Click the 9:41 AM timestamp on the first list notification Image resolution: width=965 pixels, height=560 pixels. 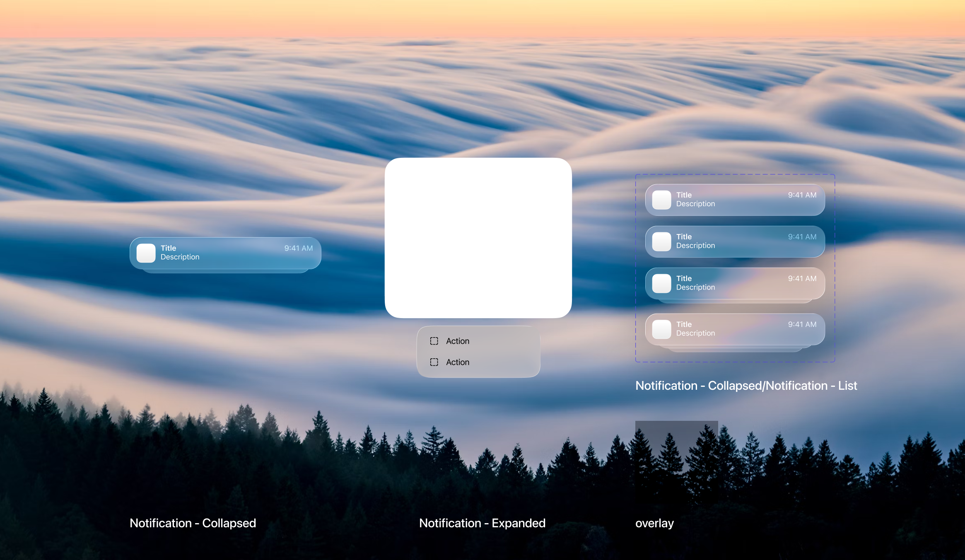click(x=802, y=195)
